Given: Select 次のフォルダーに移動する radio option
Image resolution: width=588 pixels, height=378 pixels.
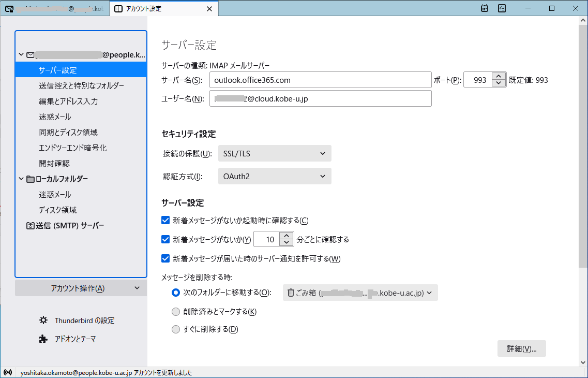Looking at the screenshot, I should [x=176, y=293].
